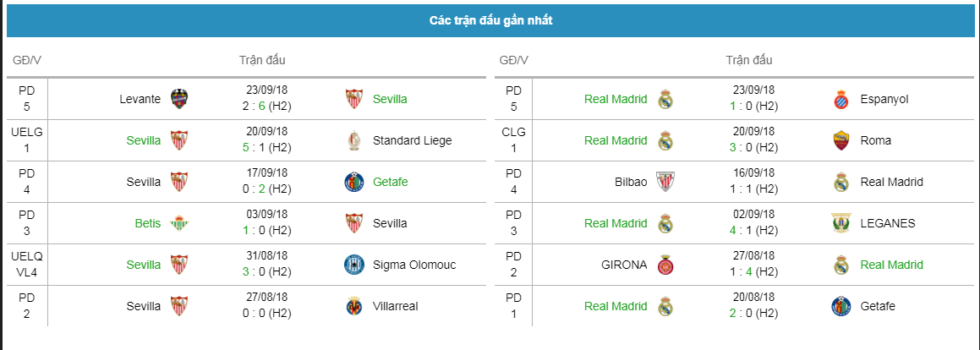Click the Betis club crest icon

pos(179,223)
